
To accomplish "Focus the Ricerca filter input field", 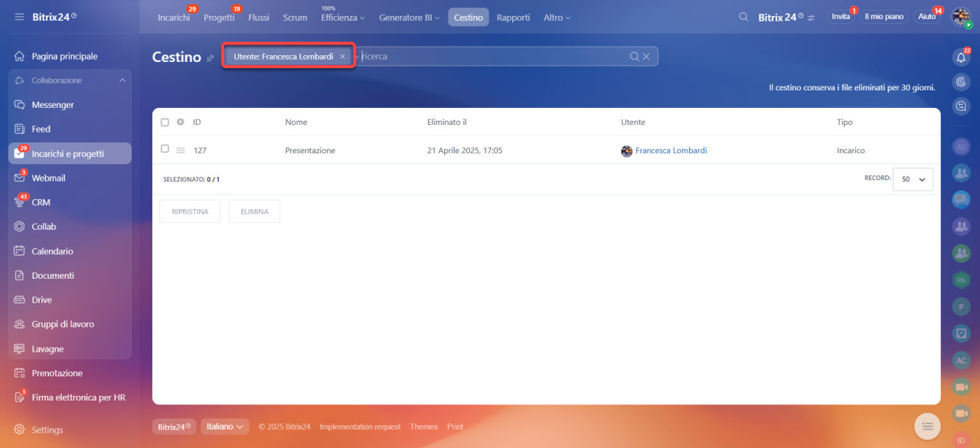I will click(x=492, y=56).
